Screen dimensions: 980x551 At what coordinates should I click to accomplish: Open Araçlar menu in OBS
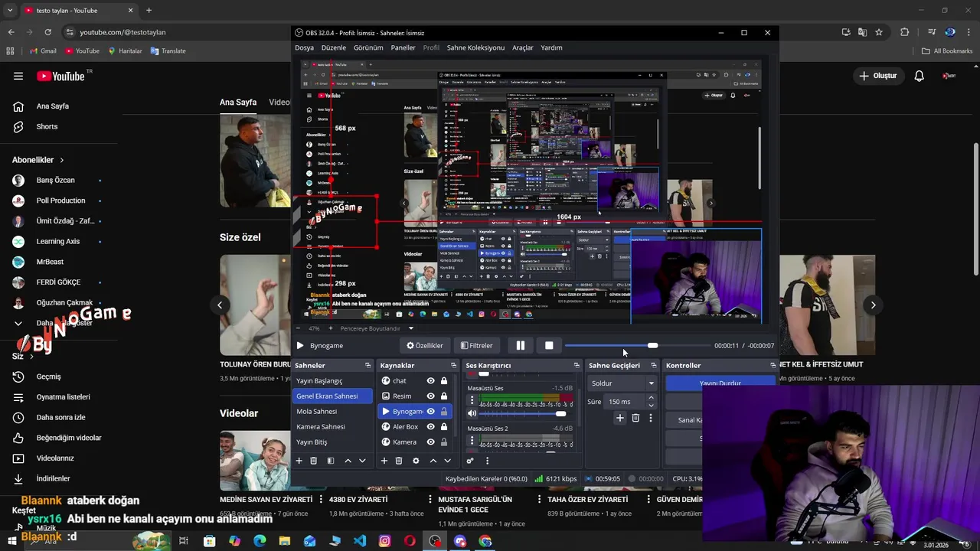tap(523, 47)
